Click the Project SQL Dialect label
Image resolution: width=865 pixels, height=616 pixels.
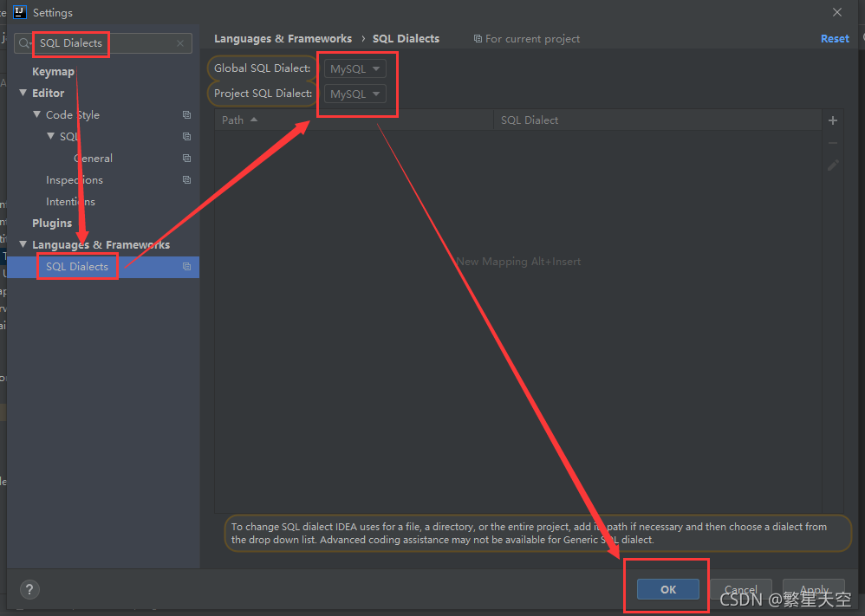(x=263, y=94)
